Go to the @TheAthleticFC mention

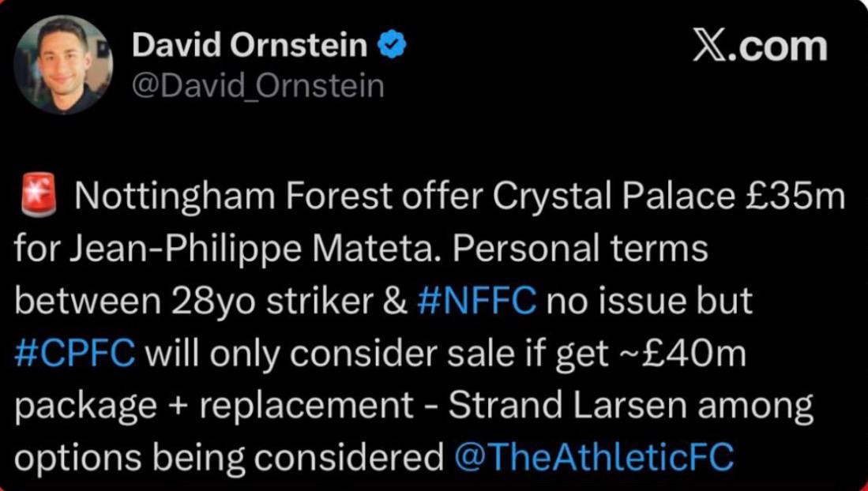coord(593,457)
